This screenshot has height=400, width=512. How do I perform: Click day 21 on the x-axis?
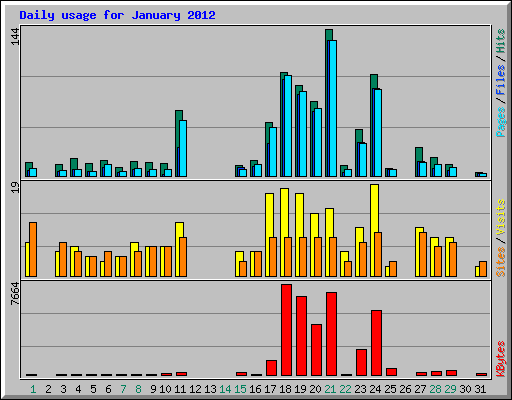330,389
